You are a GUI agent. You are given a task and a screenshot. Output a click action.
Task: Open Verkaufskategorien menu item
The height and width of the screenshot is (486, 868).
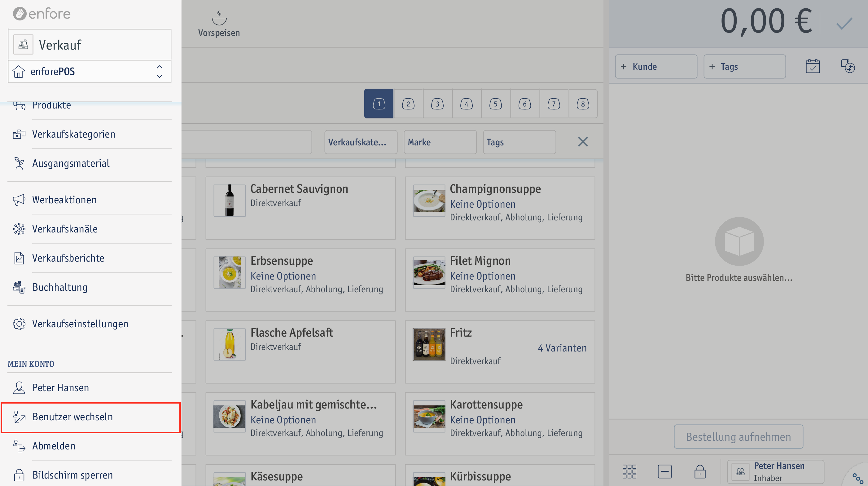(x=90, y=134)
